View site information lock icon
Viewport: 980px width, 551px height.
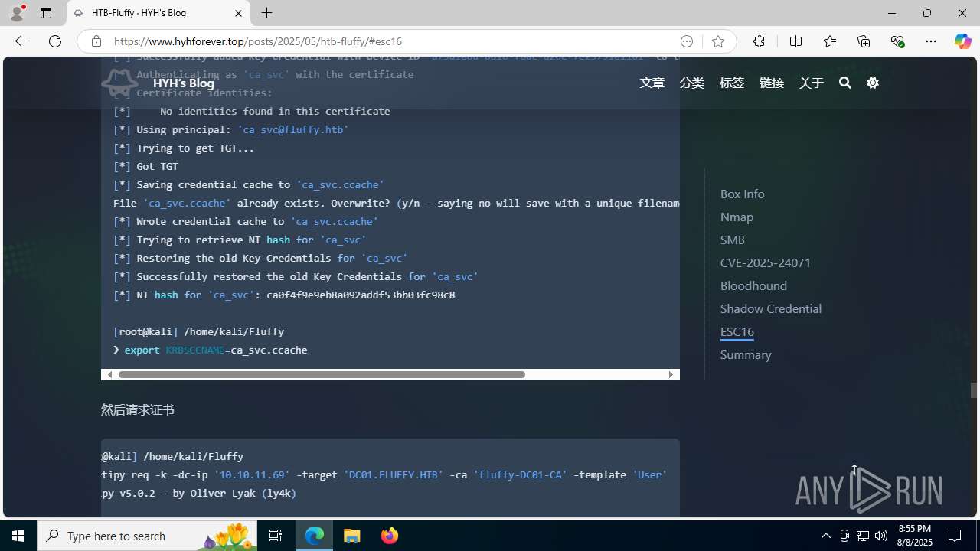pos(96,41)
